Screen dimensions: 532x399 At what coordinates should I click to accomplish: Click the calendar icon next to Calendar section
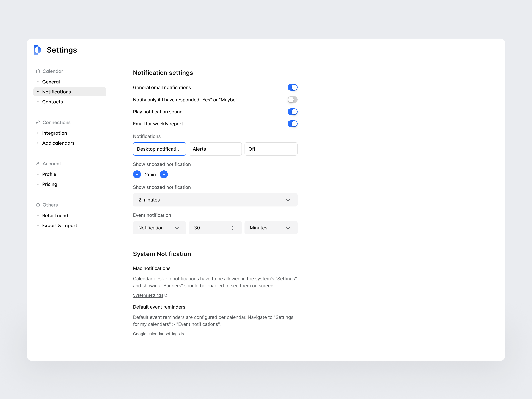click(38, 71)
